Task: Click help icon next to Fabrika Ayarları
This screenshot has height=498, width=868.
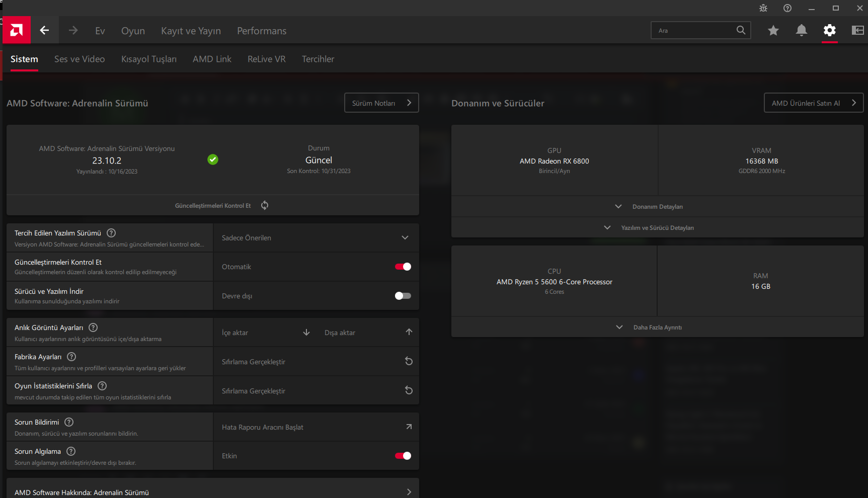Action: (71, 357)
